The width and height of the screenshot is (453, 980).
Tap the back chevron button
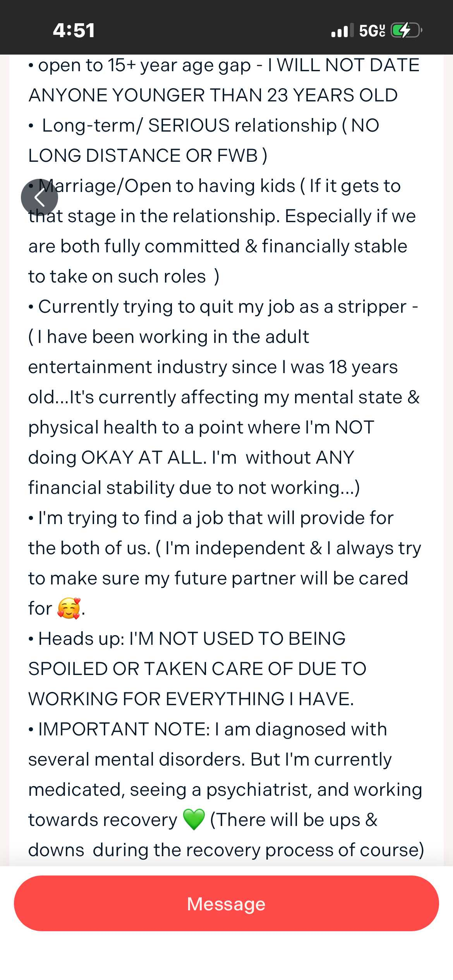[39, 197]
